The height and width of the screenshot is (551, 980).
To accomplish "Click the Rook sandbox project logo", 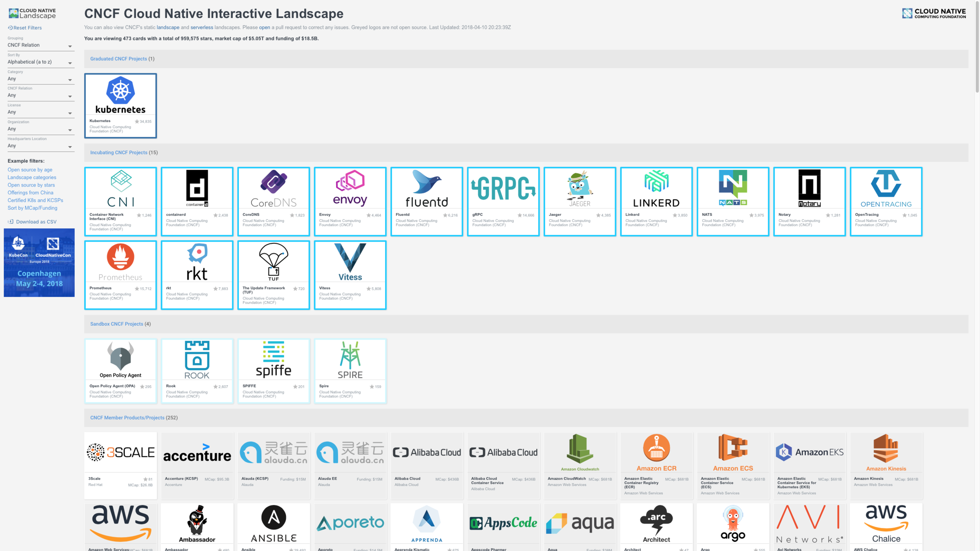I will [197, 360].
